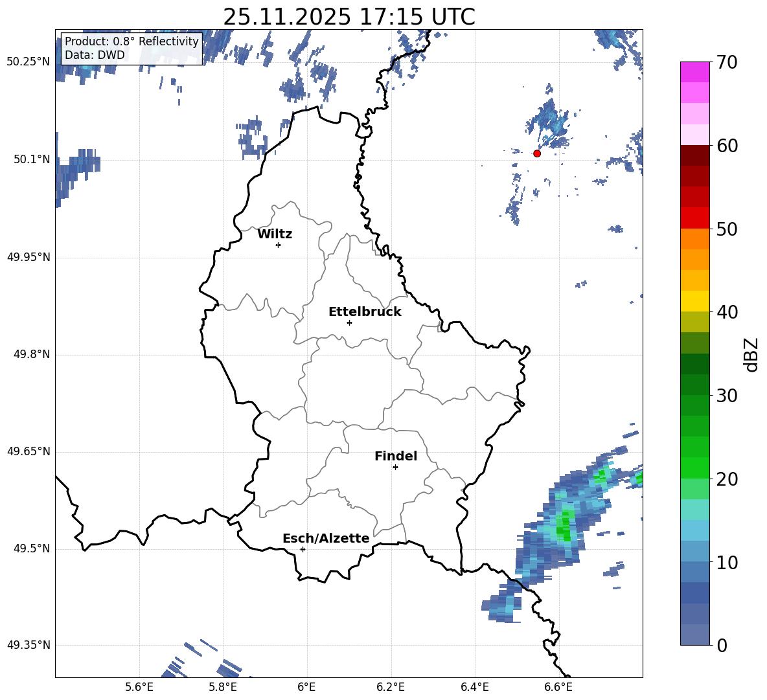Click the bright green echo core near 6.6°E
The width and height of the screenshot is (767, 700).
(x=566, y=526)
